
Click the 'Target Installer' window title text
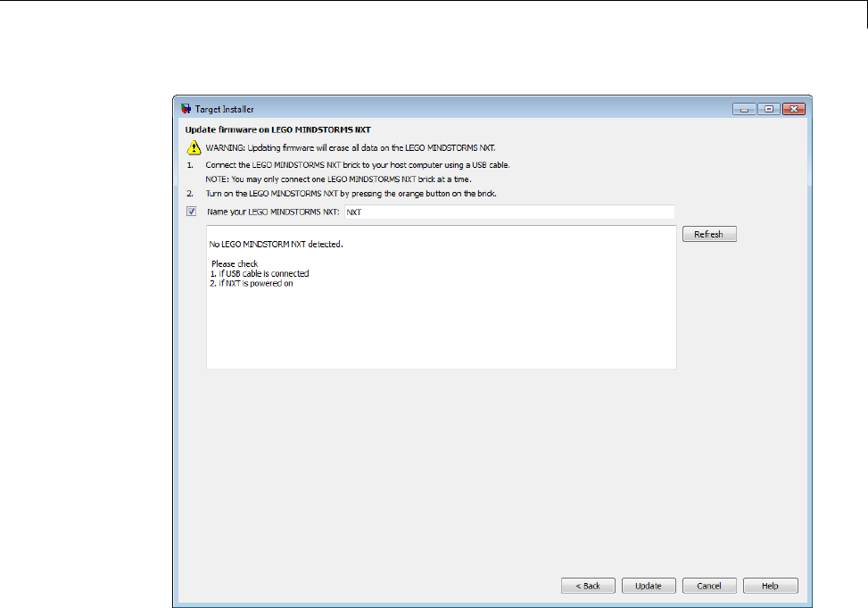(224, 109)
